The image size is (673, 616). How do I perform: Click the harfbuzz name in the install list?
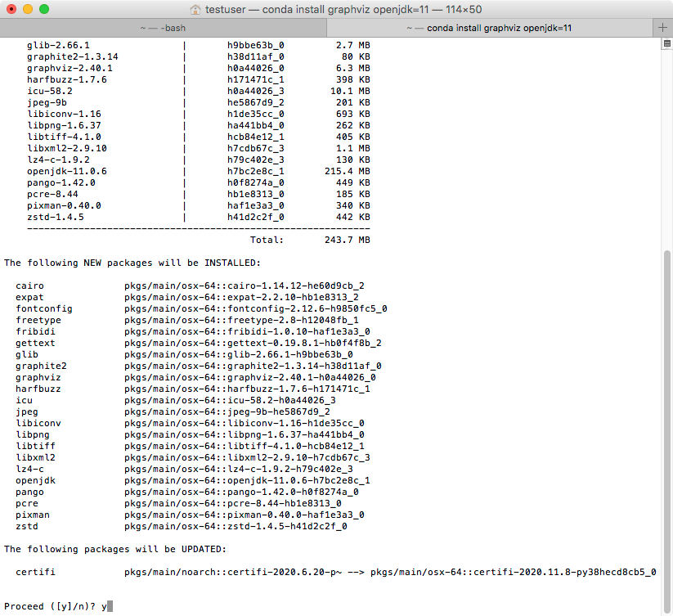(x=38, y=389)
